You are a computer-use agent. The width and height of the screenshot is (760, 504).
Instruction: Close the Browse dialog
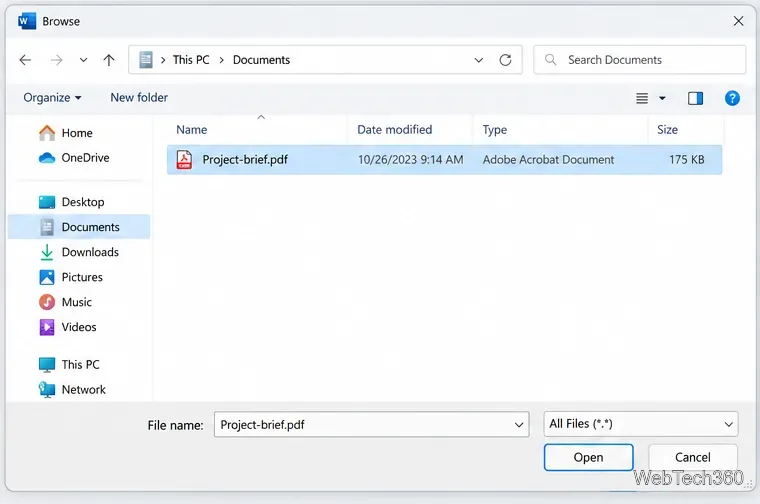pyautogui.click(x=738, y=21)
